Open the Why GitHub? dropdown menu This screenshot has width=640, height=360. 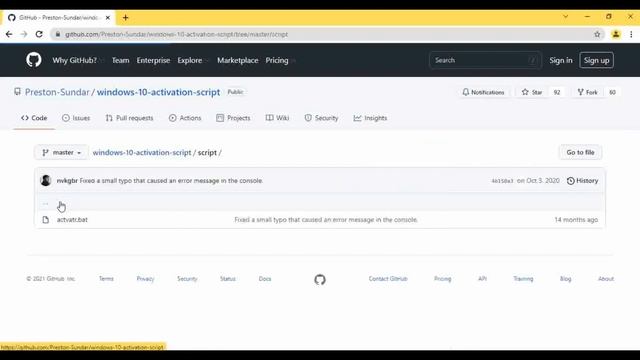(x=77, y=60)
